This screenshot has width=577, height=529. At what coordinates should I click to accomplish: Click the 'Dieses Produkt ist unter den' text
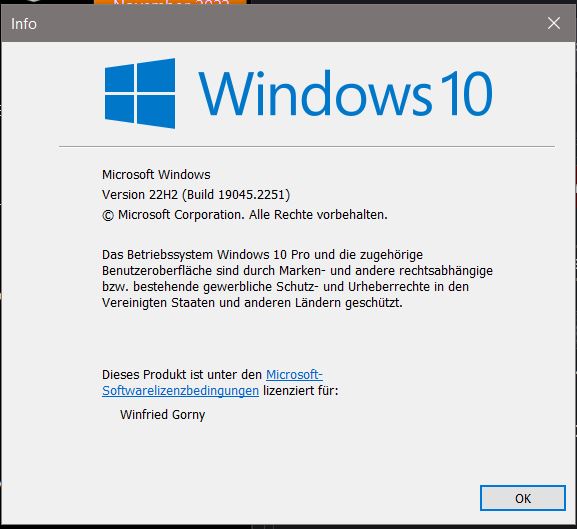(182, 374)
